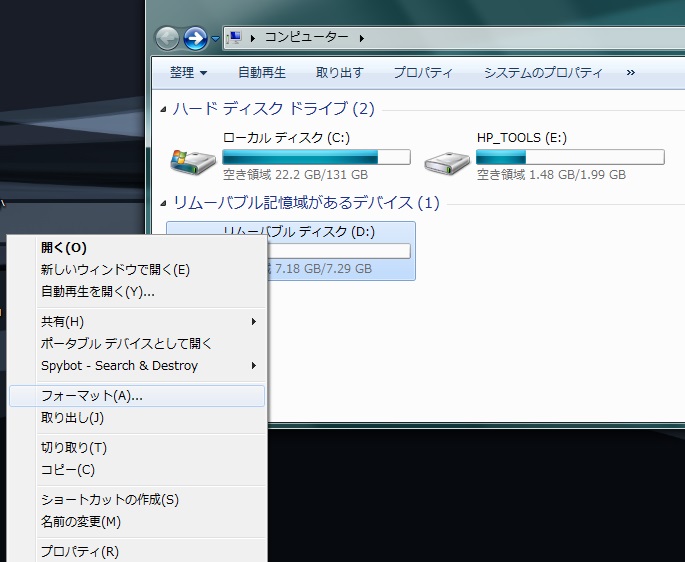The height and width of the screenshot is (562, 685).
Task: Choose プロパティ(R) from context menu
Action: pos(137,552)
